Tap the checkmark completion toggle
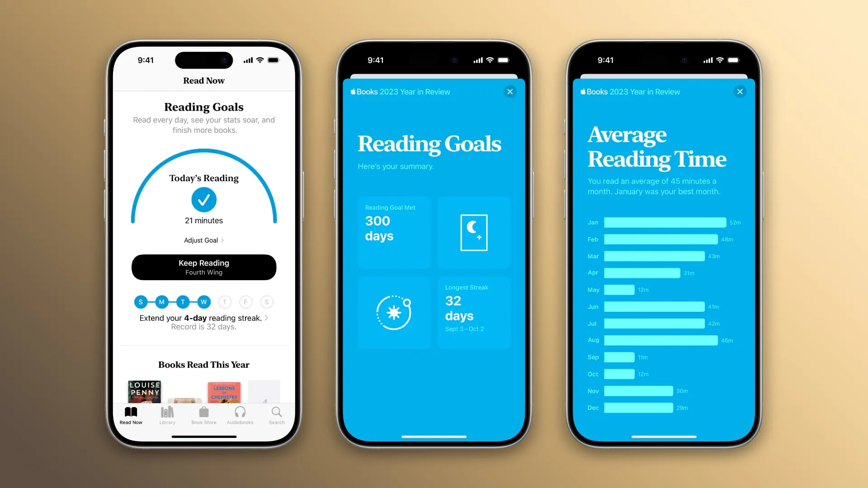The image size is (868, 488). pyautogui.click(x=204, y=200)
